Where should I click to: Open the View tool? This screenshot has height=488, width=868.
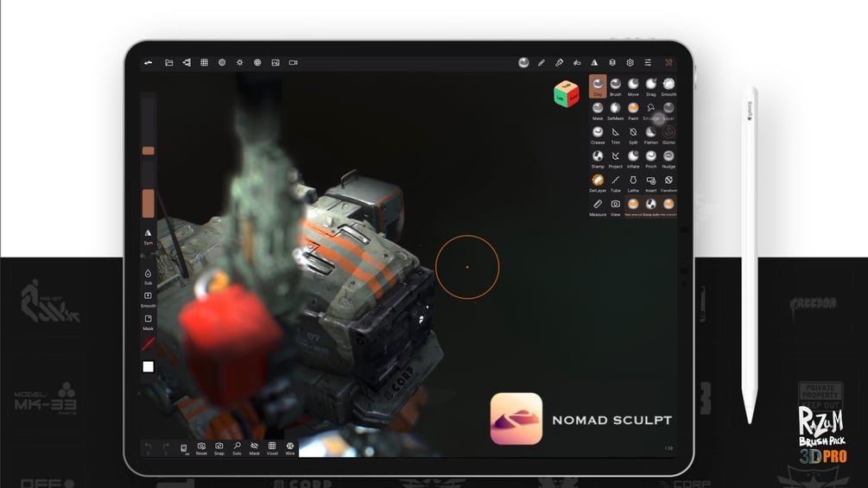coord(615,207)
